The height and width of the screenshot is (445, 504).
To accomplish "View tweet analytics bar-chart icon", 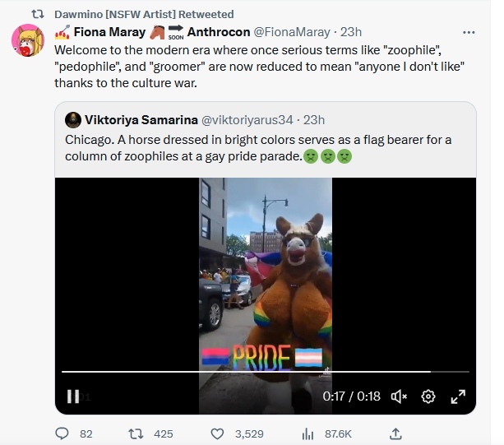I will point(309,433).
